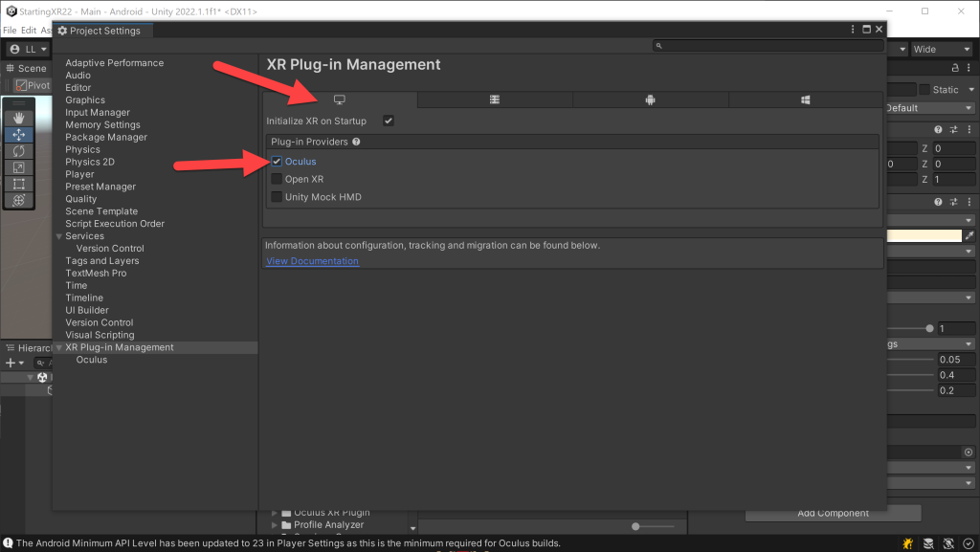The image size is (980, 552).
Task: Click the eyedropper icon beside color field
Action: (969, 235)
